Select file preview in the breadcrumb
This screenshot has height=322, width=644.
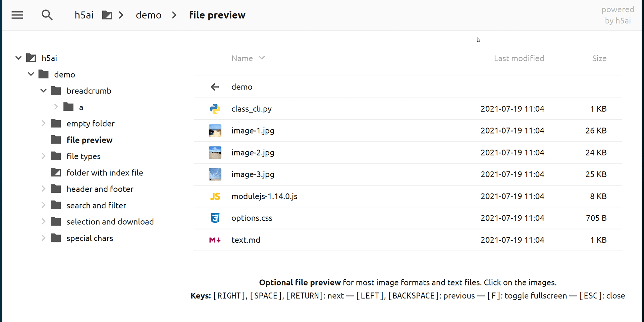217,15
